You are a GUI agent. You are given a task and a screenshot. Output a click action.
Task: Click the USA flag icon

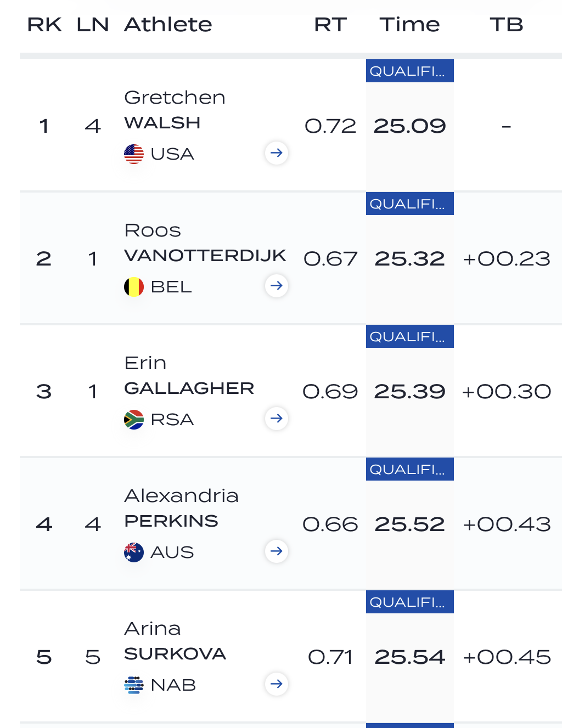pos(134,154)
